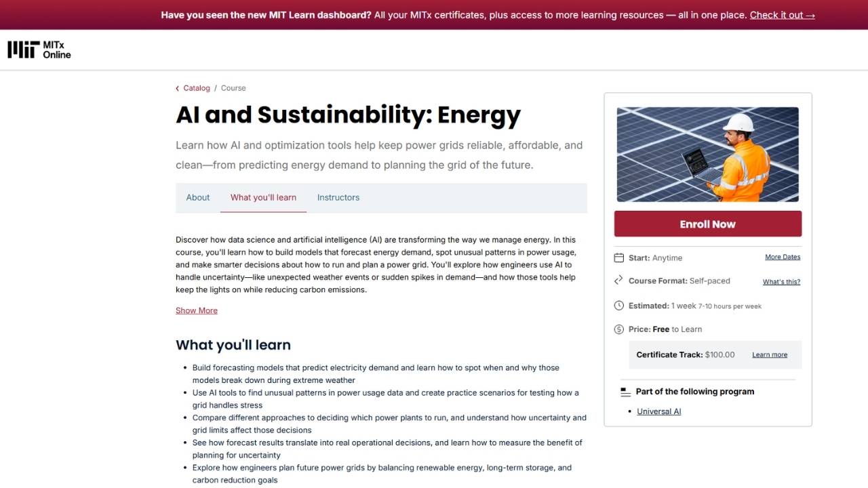Viewport: 868px width, 488px height.
Task: Click the Course breadcrumb text
Action: [x=233, y=88]
